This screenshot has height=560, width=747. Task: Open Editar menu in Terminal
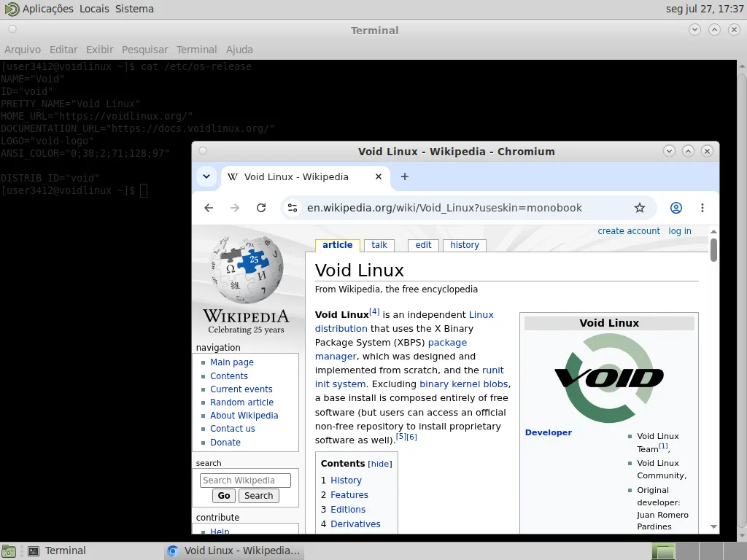pos(63,50)
